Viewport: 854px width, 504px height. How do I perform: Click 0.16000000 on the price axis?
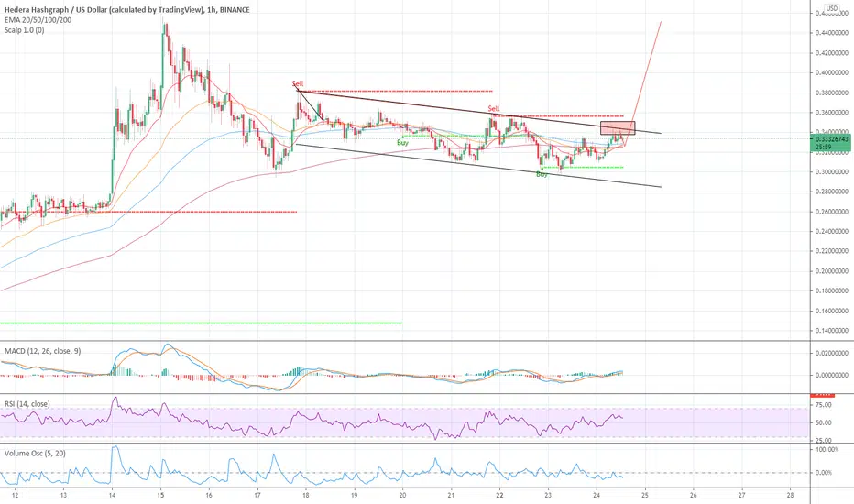tap(832, 312)
